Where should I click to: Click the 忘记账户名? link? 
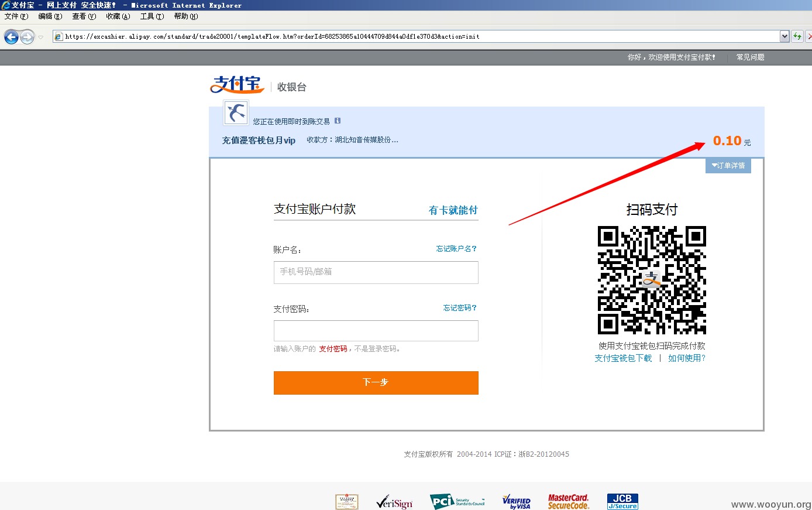[x=456, y=249]
